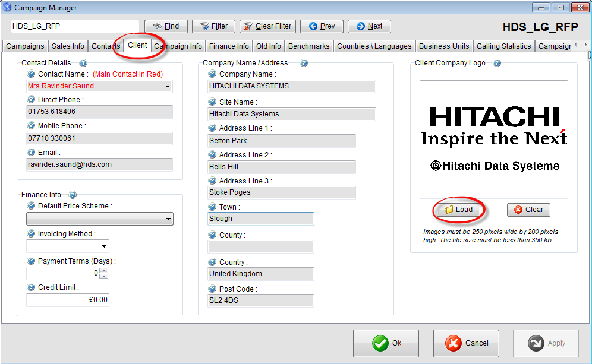Viewport: 592px width, 364px height.
Task: Click help icon next to Contact Name
Action: 31,74
